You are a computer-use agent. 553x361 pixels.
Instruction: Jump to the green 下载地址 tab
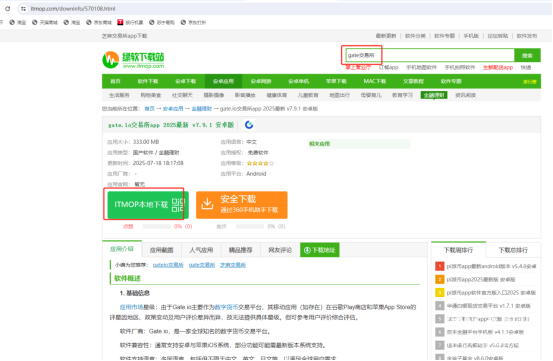tap(320, 250)
